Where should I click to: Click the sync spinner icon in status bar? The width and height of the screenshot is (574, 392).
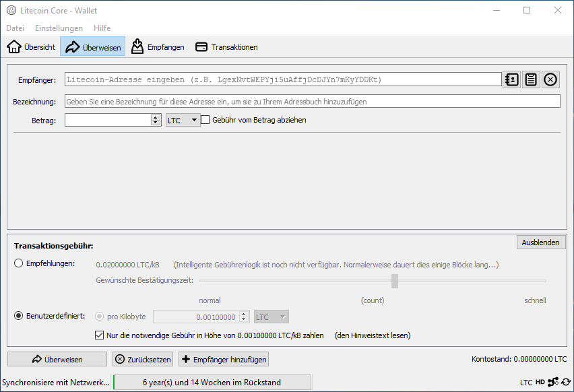point(566,383)
